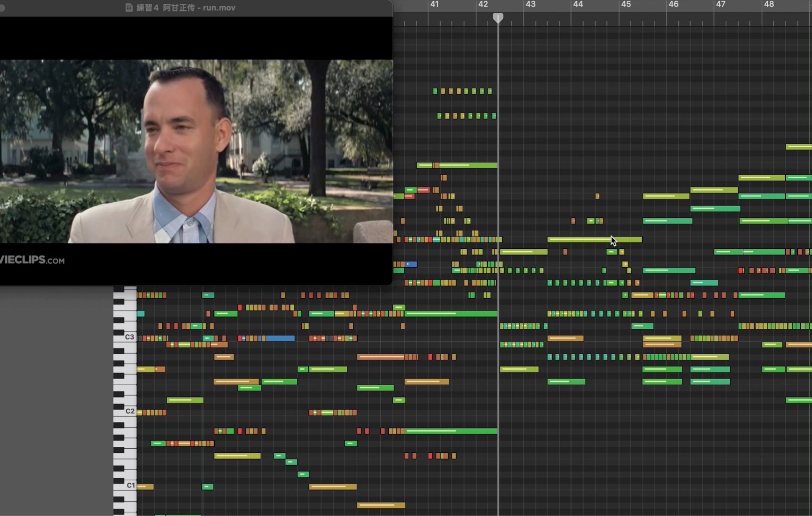The image size is (812, 516).
Task: Jump to bar 45 in the ruler
Action: (x=626, y=4)
